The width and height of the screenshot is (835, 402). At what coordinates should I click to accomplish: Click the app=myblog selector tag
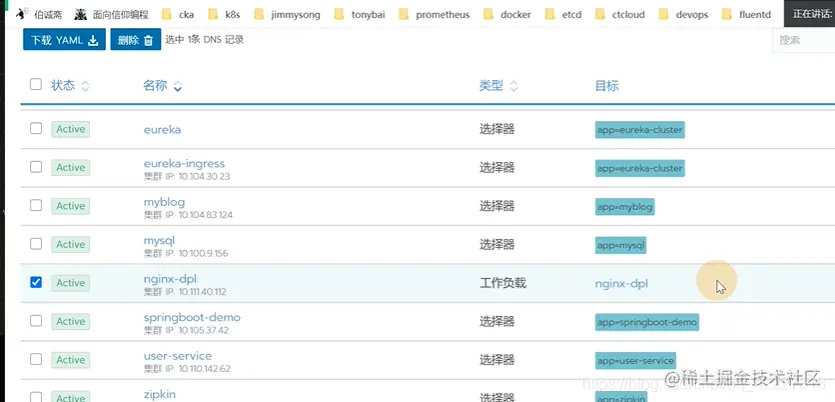pyautogui.click(x=625, y=207)
